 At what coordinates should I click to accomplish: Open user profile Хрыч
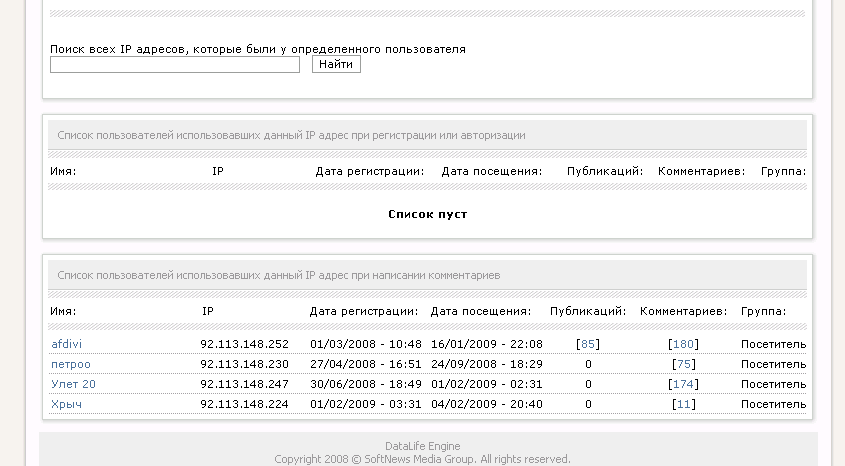[67, 404]
